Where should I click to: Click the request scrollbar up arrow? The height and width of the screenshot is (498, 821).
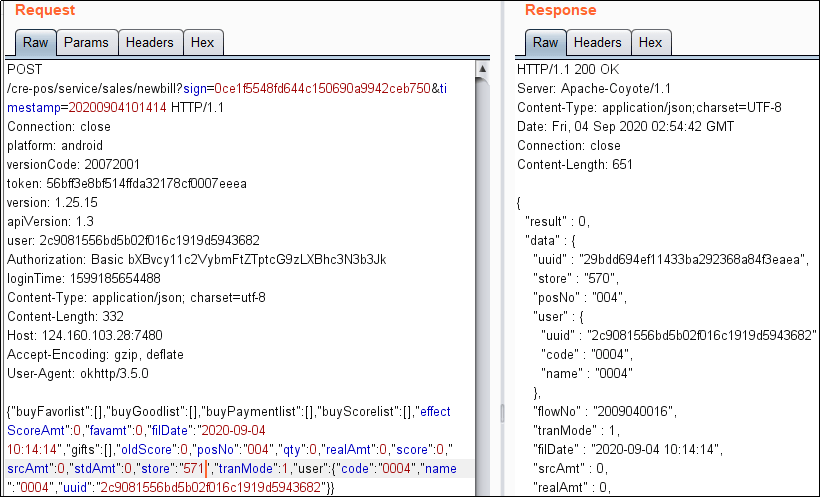coord(483,69)
